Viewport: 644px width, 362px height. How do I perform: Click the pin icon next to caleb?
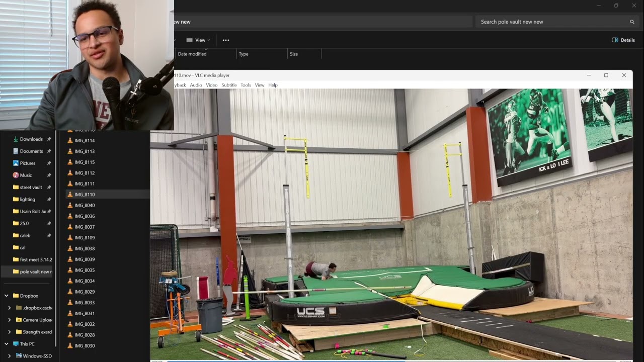pos(49,236)
